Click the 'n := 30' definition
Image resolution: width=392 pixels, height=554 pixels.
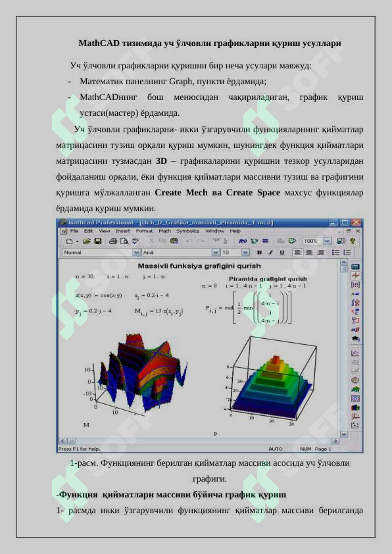(x=84, y=276)
